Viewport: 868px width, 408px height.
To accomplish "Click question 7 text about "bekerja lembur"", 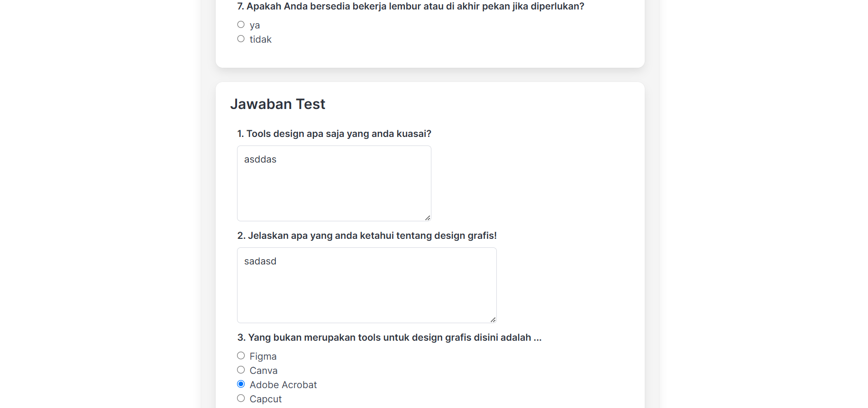I will coord(411,7).
